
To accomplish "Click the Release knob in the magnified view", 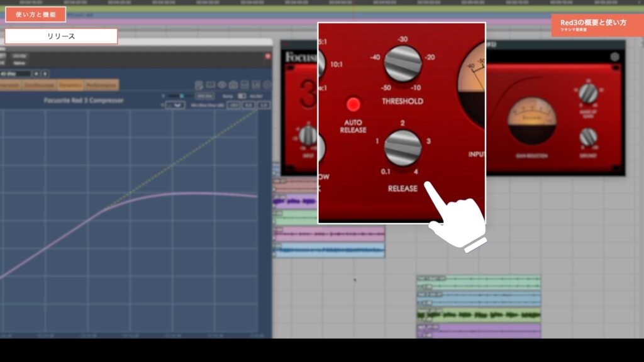I will coord(402,148).
